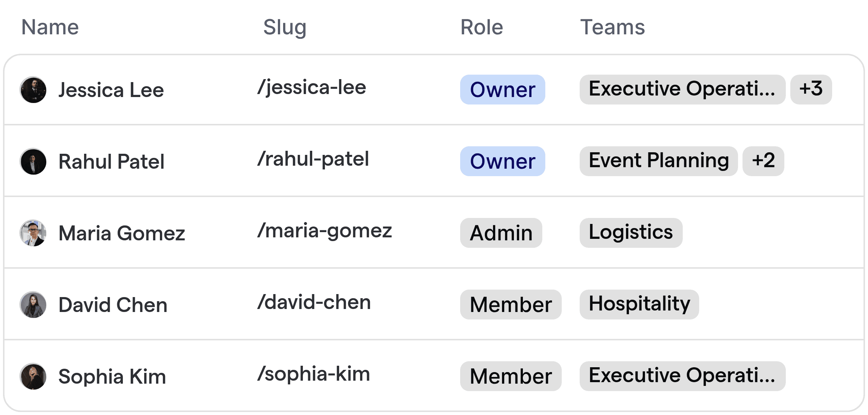Screen dimensions: 868x415
Task: Click Jessica Lee's profile avatar
Action: coord(33,90)
